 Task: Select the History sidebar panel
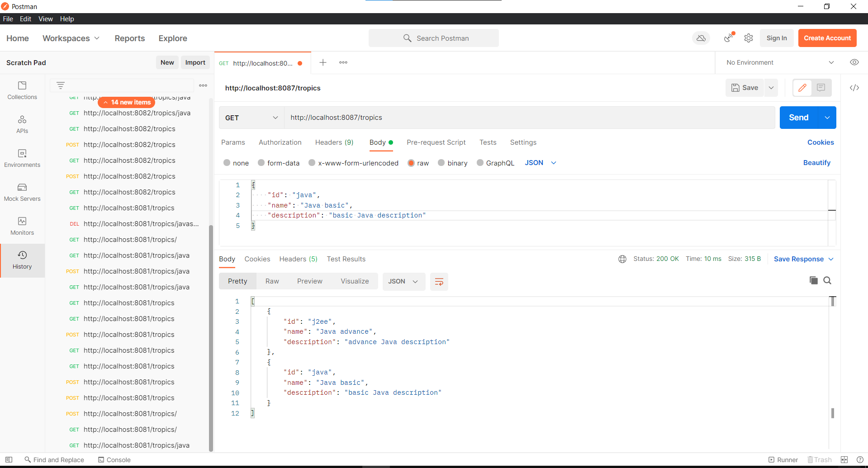[x=22, y=260]
